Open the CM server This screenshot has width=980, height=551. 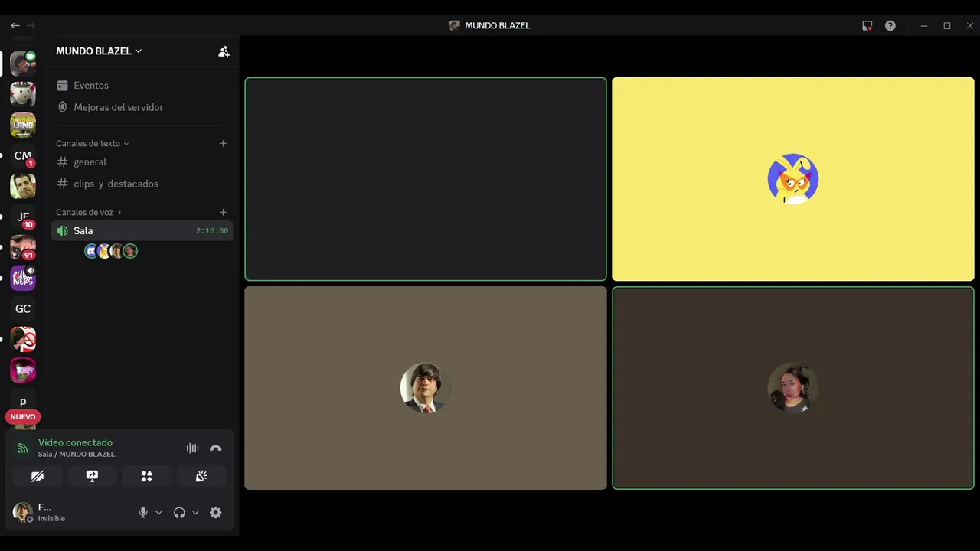(x=23, y=155)
